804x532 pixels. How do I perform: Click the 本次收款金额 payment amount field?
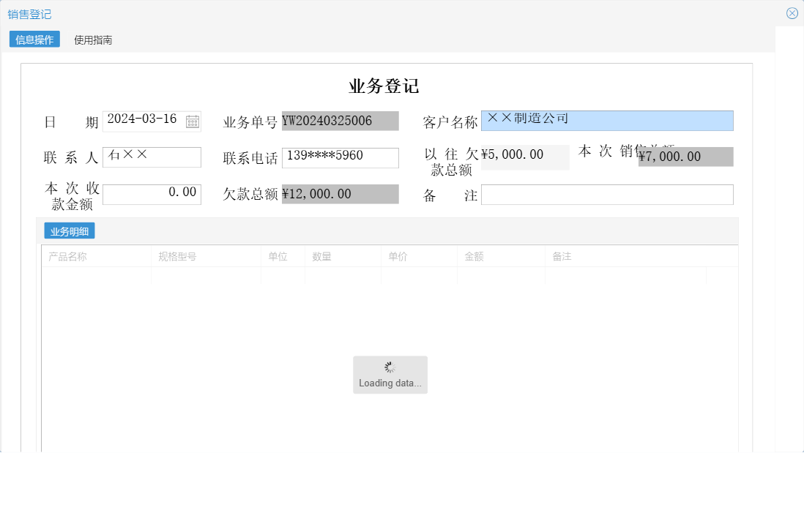click(x=152, y=193)
